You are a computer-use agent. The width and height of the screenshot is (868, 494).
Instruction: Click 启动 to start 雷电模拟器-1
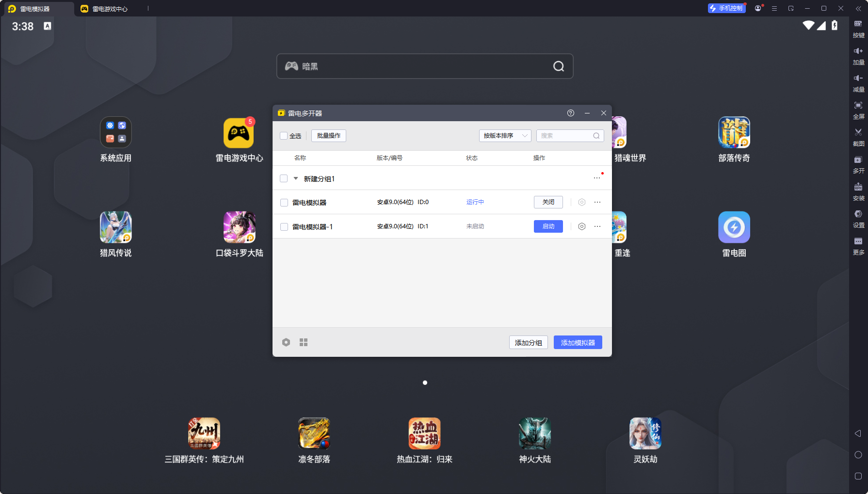tap(548, 226)
